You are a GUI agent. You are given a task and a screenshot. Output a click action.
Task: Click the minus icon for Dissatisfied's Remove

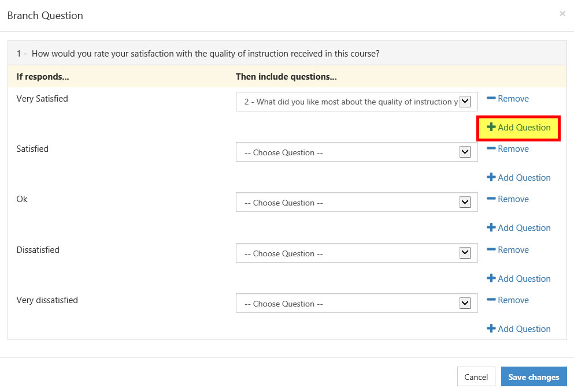pos(491,249)
